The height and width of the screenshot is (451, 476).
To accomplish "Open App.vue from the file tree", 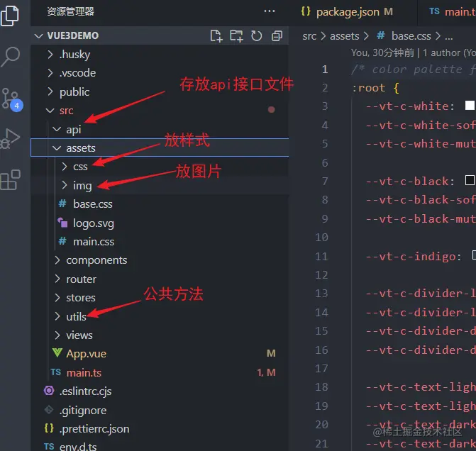I will pos(87,354).
